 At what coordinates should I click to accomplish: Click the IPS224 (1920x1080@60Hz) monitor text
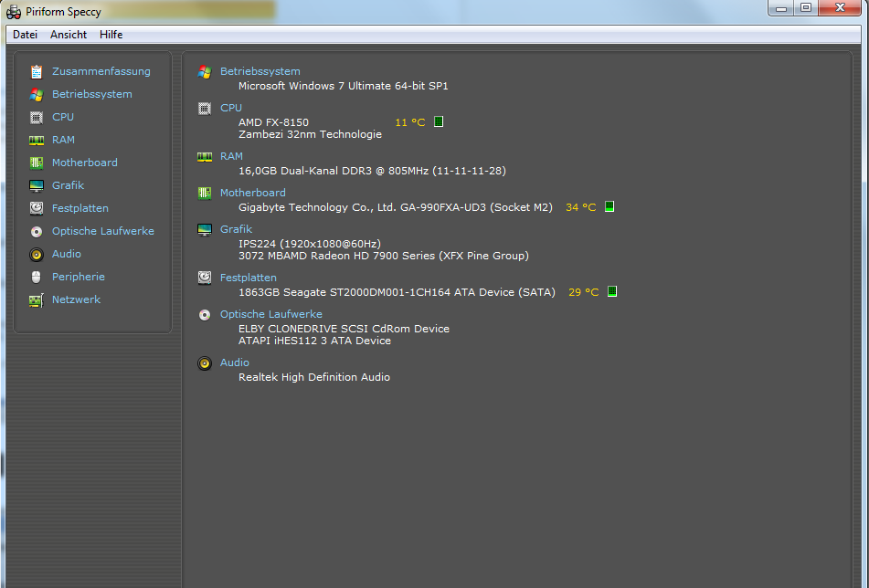pyautogui.click(x=309, y=244)
